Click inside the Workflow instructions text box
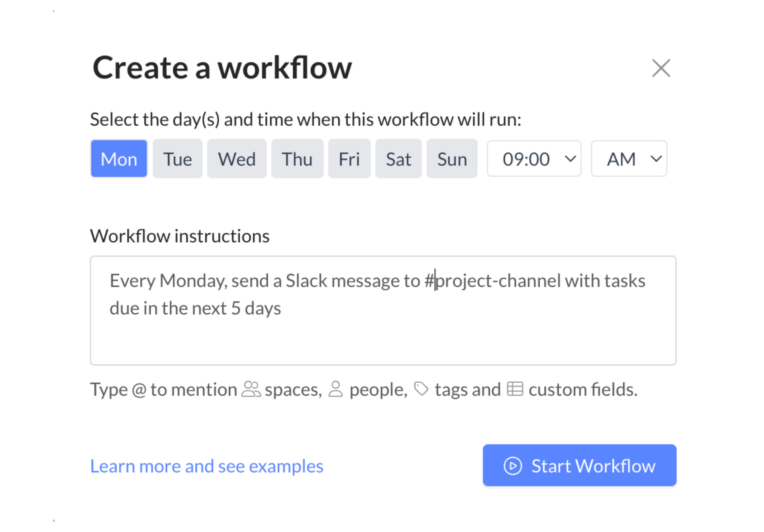This screenshot has height=532, width=764. [383, 310]
